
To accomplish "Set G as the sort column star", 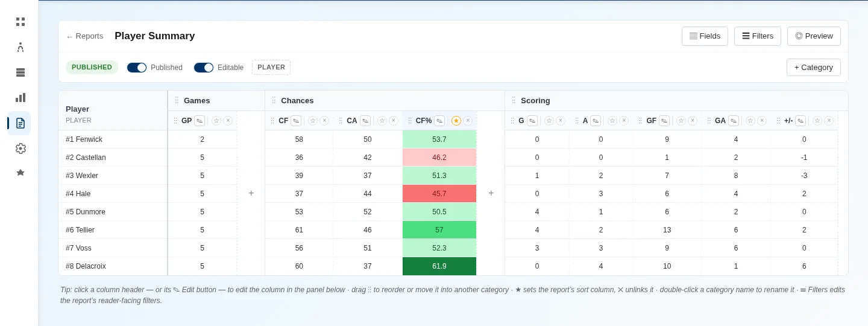I will click(549, 121).
